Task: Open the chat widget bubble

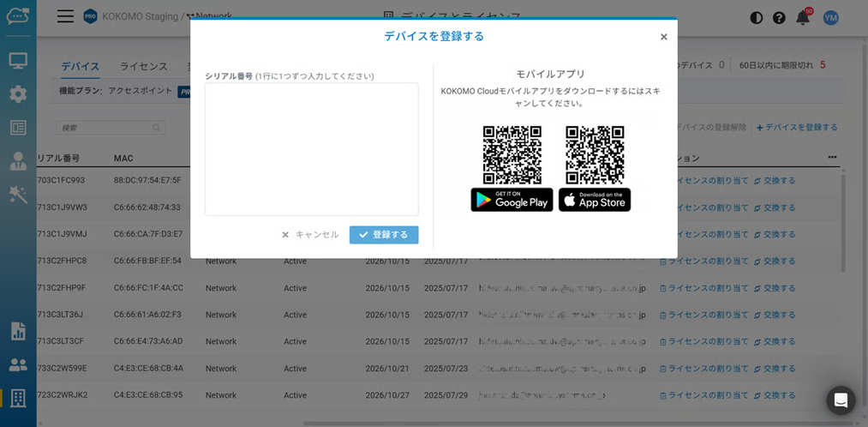Action: pyautogui.click(x=841, y=400)
